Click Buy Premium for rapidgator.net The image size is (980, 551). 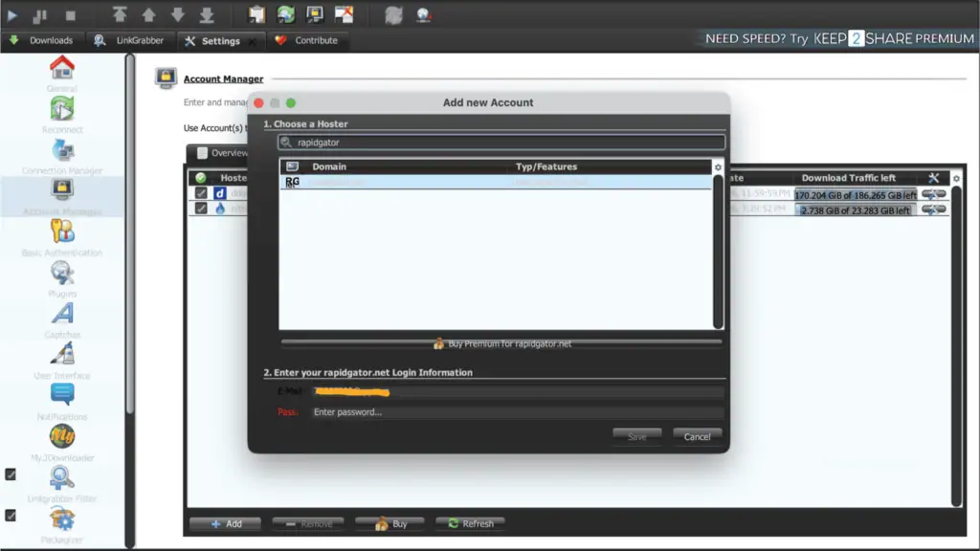[x=501, y=343]
